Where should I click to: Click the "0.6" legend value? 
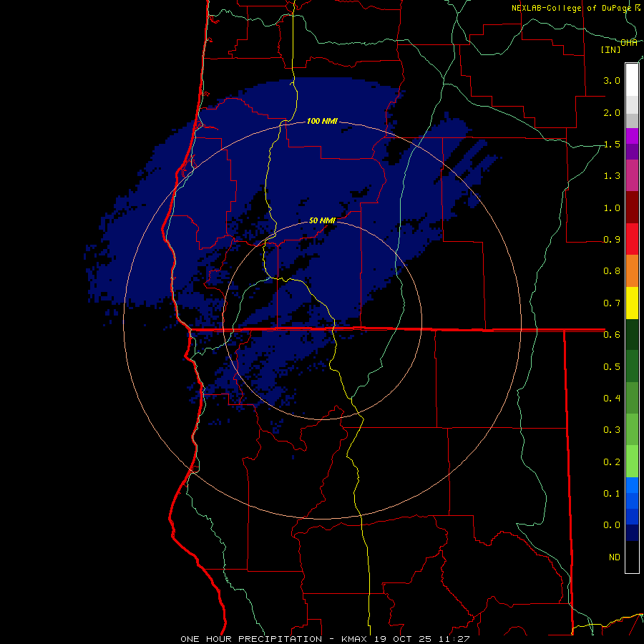[x=612, y=335]
